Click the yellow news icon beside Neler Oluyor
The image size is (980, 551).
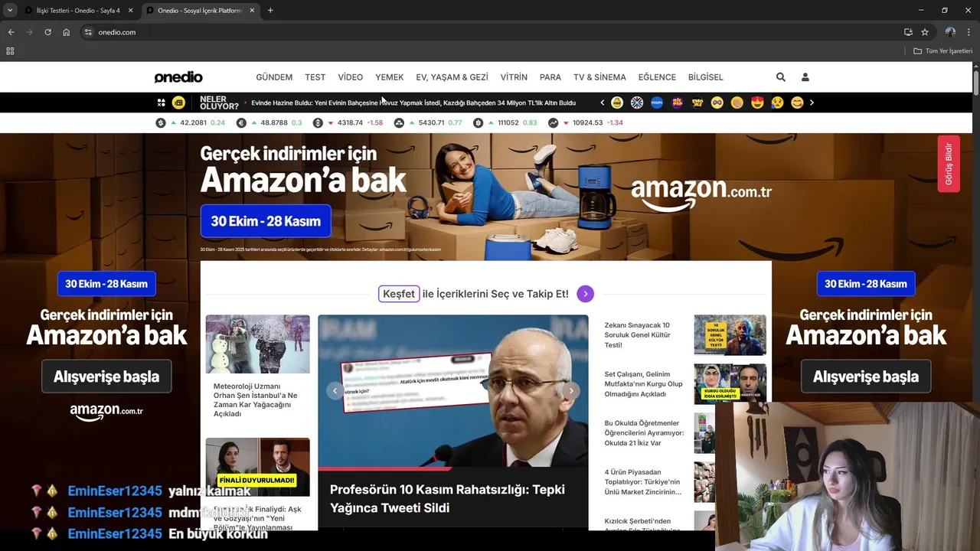[x=178, y=103]
